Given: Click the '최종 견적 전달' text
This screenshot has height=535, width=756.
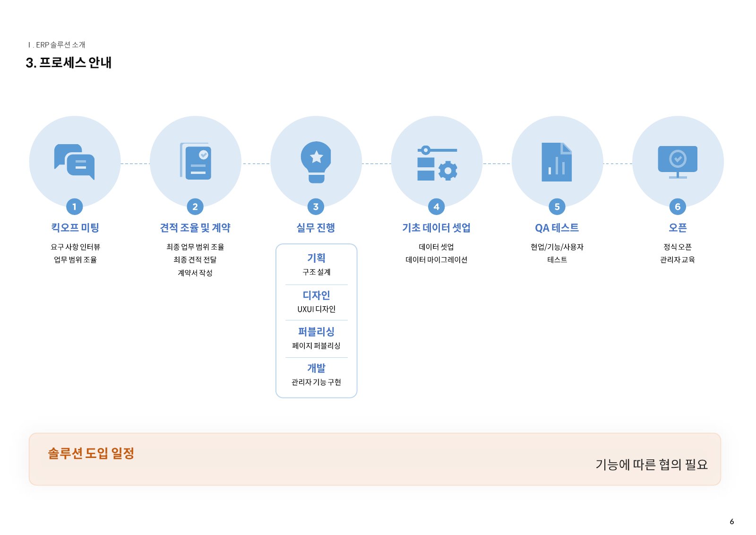Looking at the screenshot, I should (x=195, y=259).
